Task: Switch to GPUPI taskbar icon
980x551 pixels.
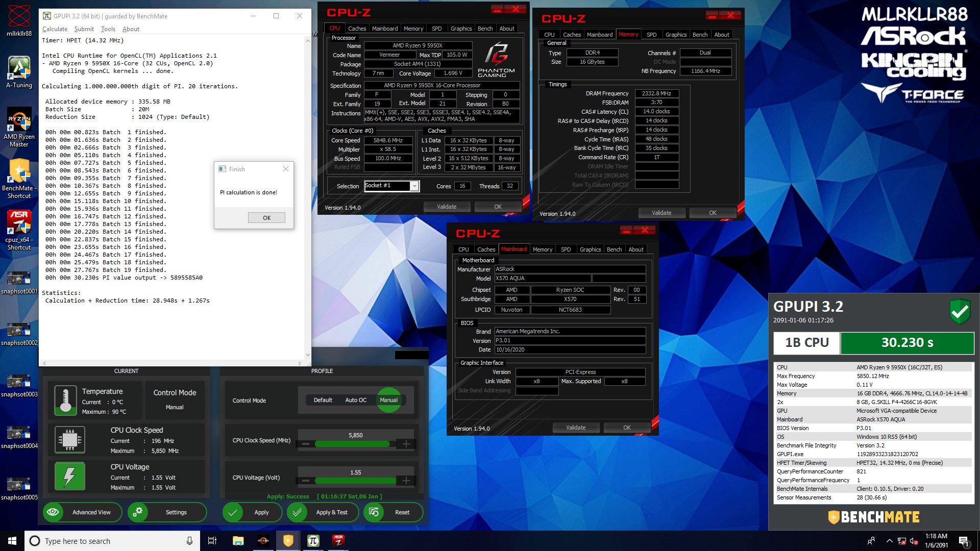Action: click(313, 541)
